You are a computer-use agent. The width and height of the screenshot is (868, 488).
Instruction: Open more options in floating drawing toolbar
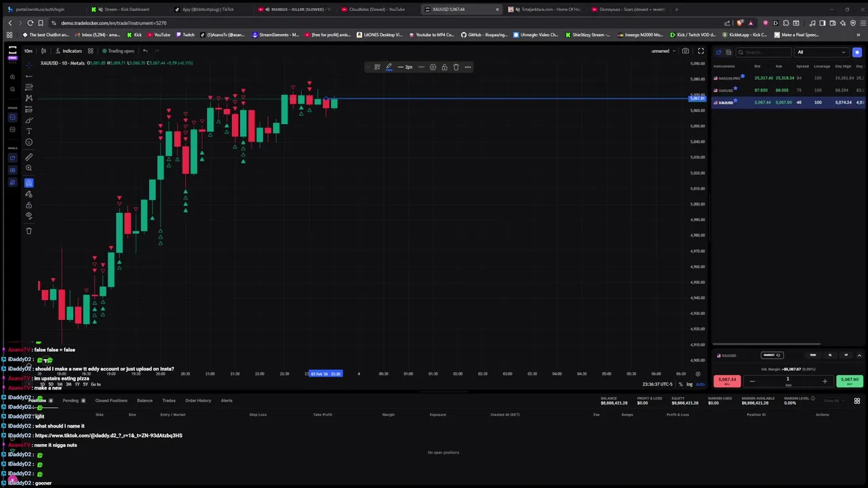tap(467, 67)
